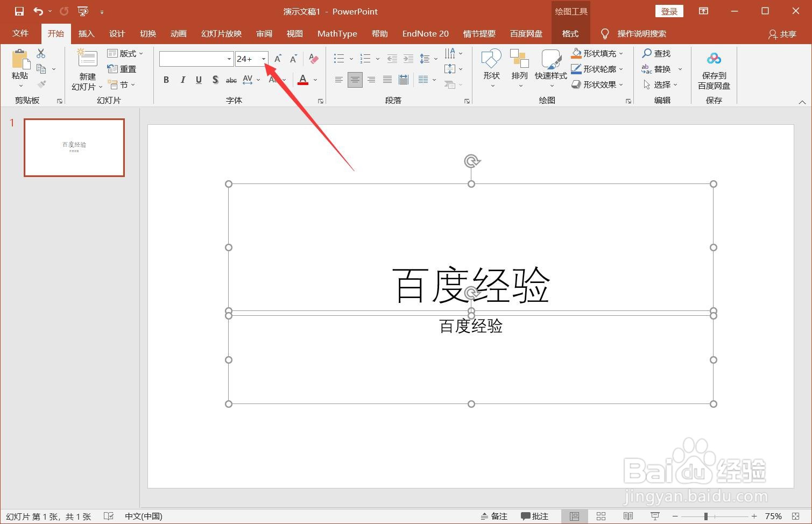812x524 pixels.
Task: Toggle underline formatting
Action: [x=199, y=80]
